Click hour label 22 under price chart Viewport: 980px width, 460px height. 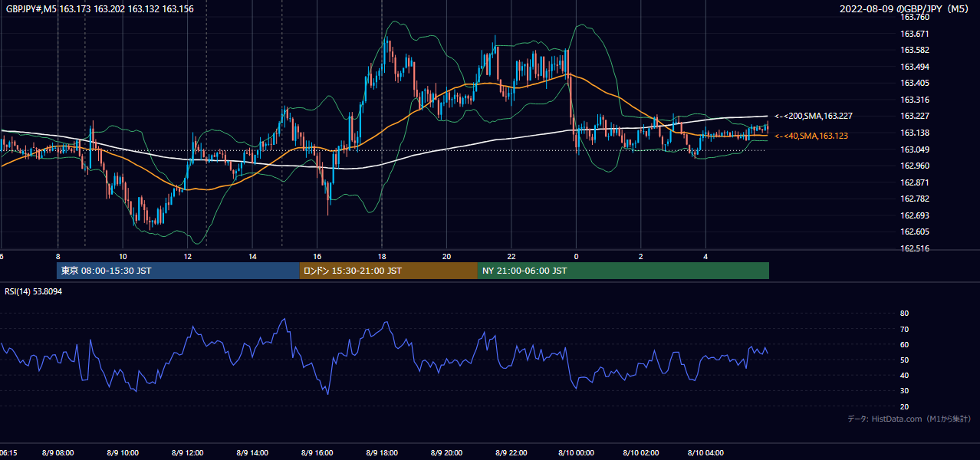[511, 256]
